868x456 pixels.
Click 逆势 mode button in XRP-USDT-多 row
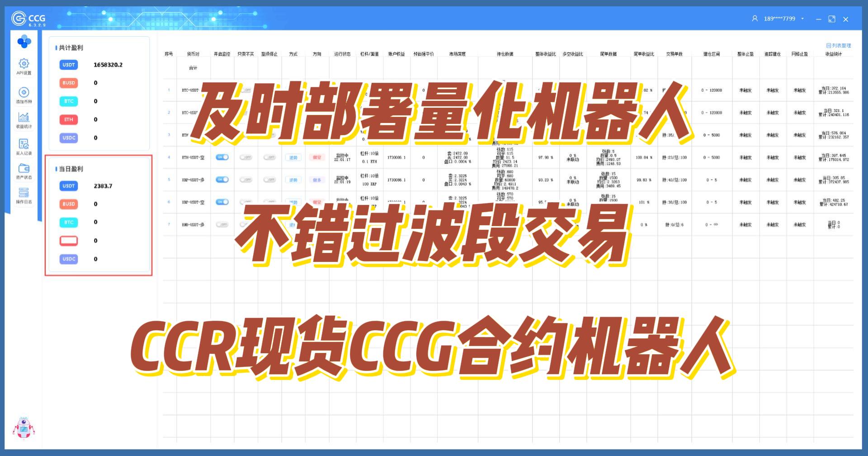pyautogui.click(x=293, y=180)
